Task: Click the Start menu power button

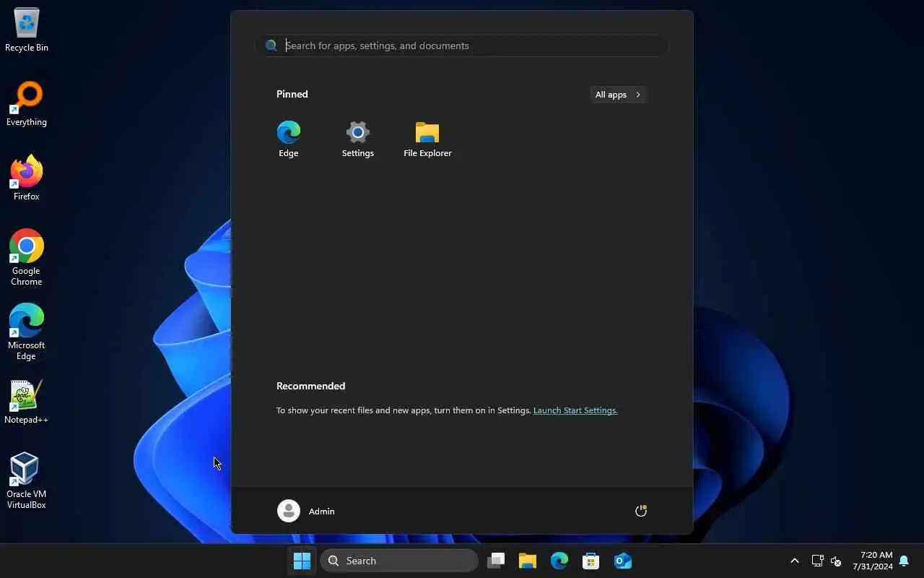Action: 640,511
